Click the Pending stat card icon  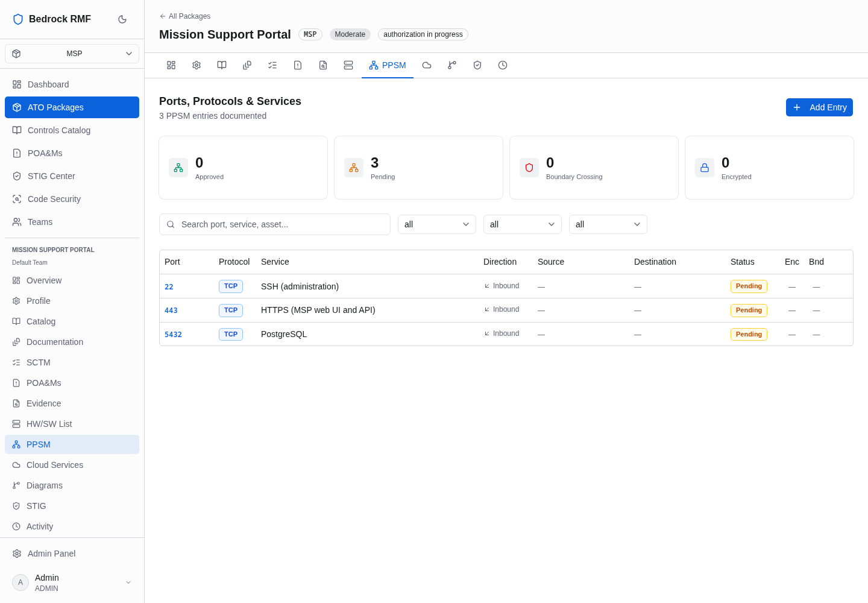(354, 168)
